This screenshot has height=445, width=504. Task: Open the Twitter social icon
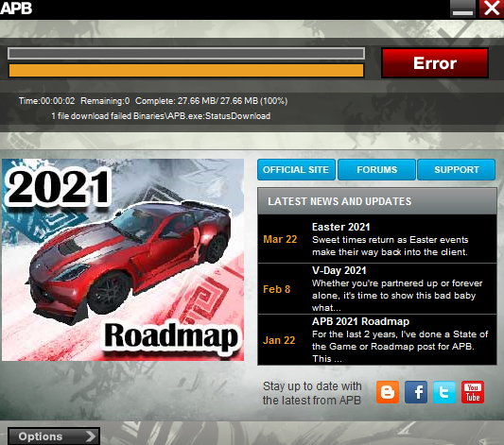(x=444, y=392)
